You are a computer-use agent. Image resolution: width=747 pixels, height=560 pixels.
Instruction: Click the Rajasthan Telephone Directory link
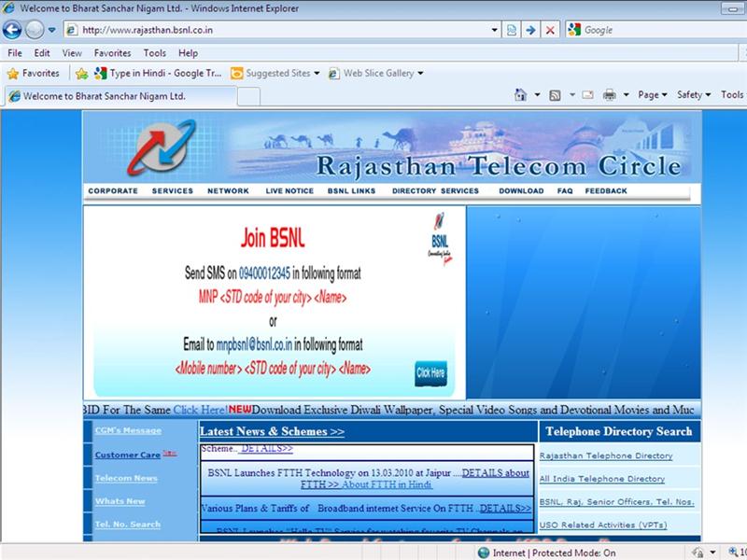(x=606, y=456)
